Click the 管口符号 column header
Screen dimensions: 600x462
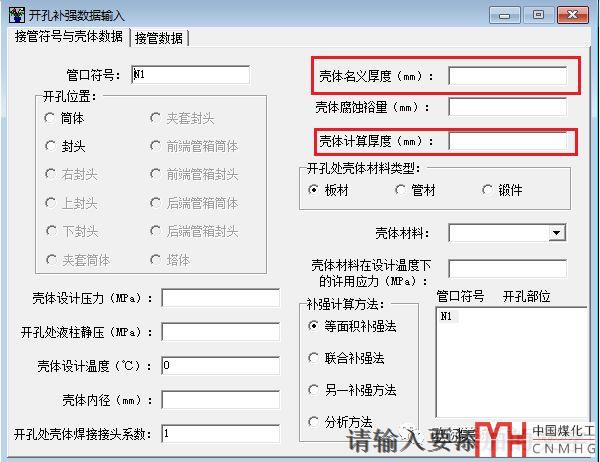point(460,296)
